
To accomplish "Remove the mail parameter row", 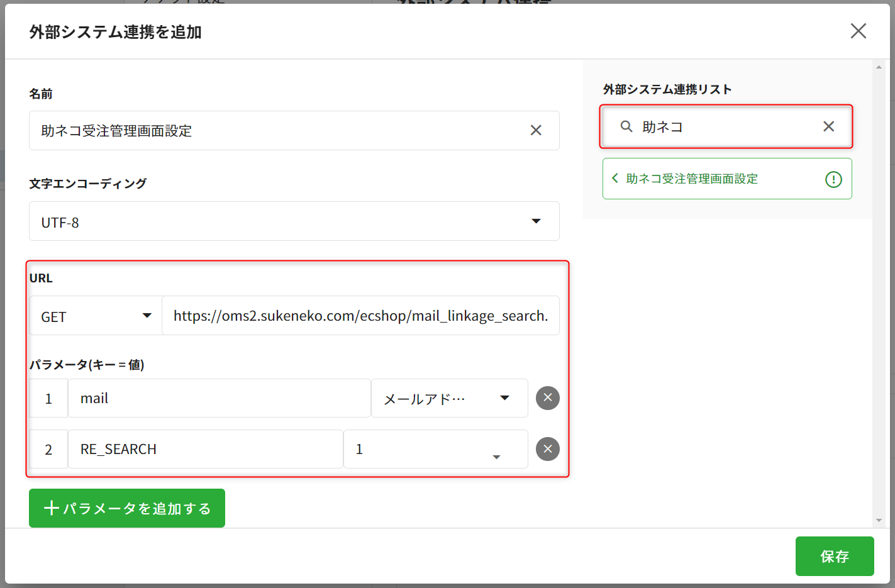I will 547,397.
